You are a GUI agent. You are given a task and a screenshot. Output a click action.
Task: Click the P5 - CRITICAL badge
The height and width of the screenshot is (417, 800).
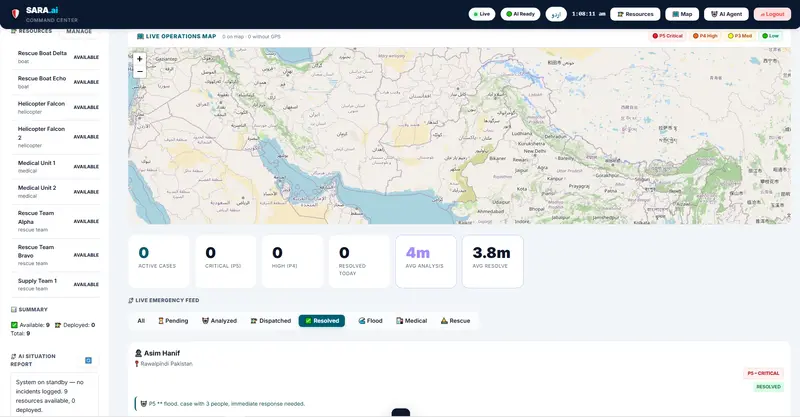[x=763, y=374]
